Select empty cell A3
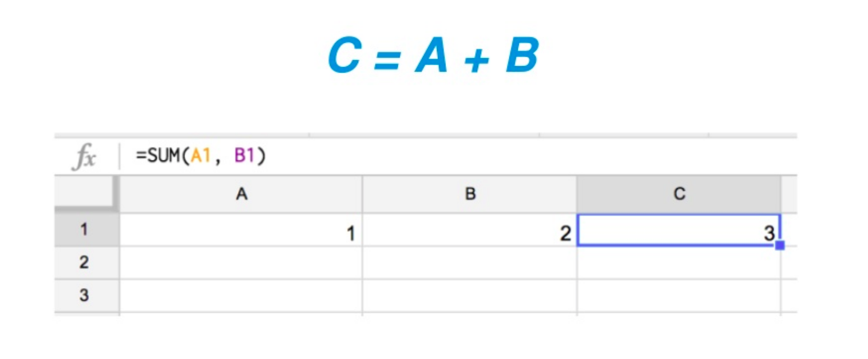This screenshot has height=359, width=868. [241, 295]
